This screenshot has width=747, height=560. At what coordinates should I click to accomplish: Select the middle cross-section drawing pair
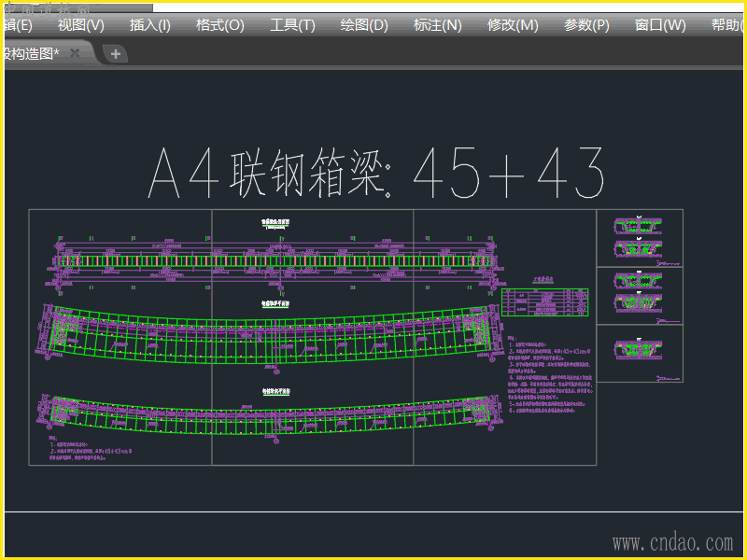pos(639,292)
